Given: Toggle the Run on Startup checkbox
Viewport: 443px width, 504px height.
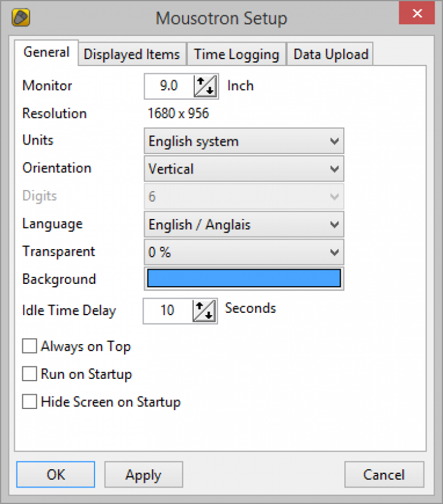Looking at the screenshot, I should coord(30,374).
